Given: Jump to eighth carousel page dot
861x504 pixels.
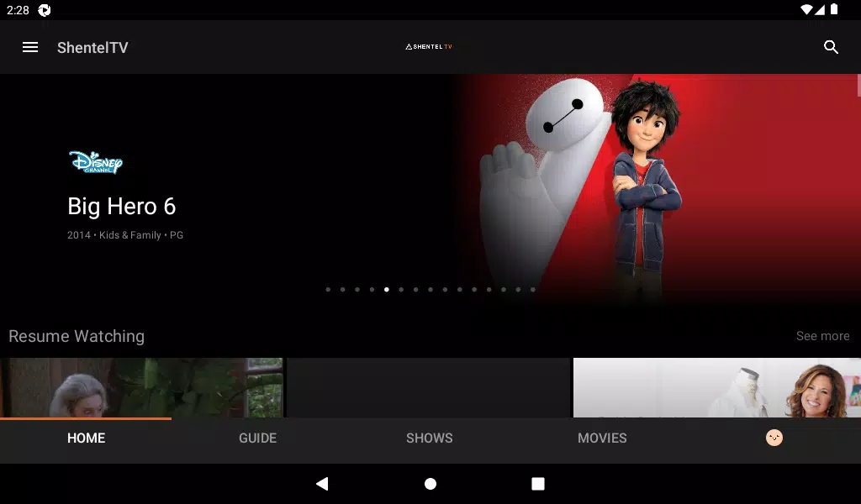Looking at the screenshot, I should point(430,290).
